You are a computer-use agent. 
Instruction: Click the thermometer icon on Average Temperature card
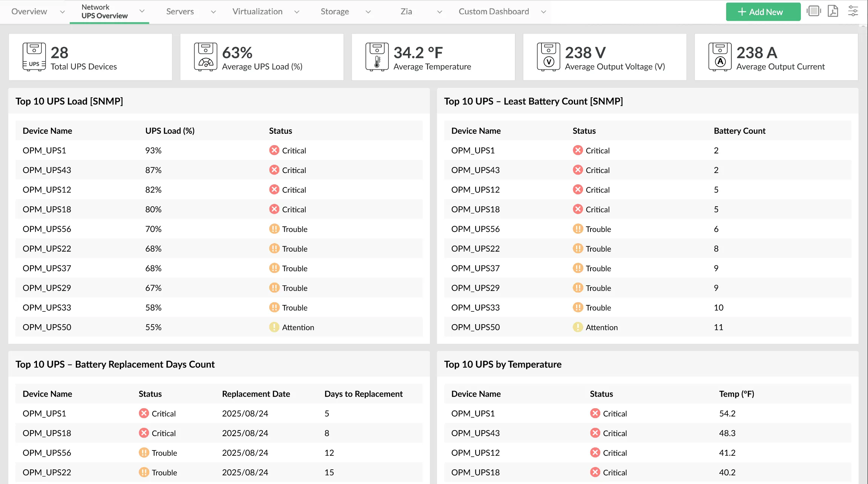pyautogui.click(x=377, y=57)
